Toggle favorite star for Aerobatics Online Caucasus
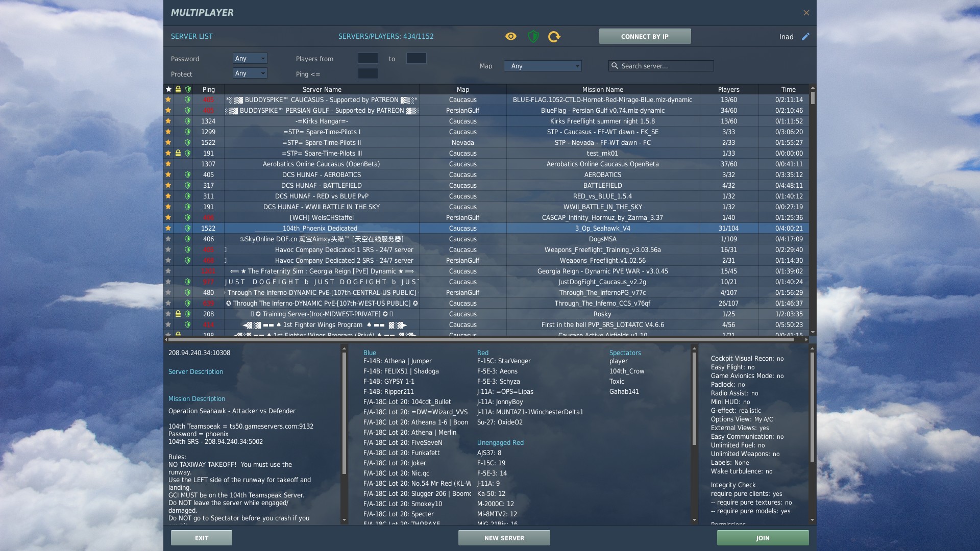Viewport: 980px width, 551px height. tap(168, 164)
